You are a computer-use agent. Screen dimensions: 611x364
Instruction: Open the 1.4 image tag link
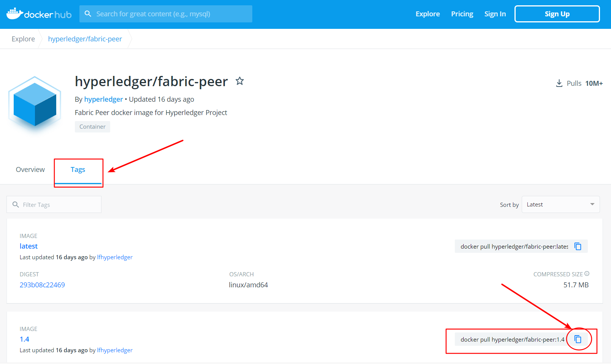click(x=24, y=339)
